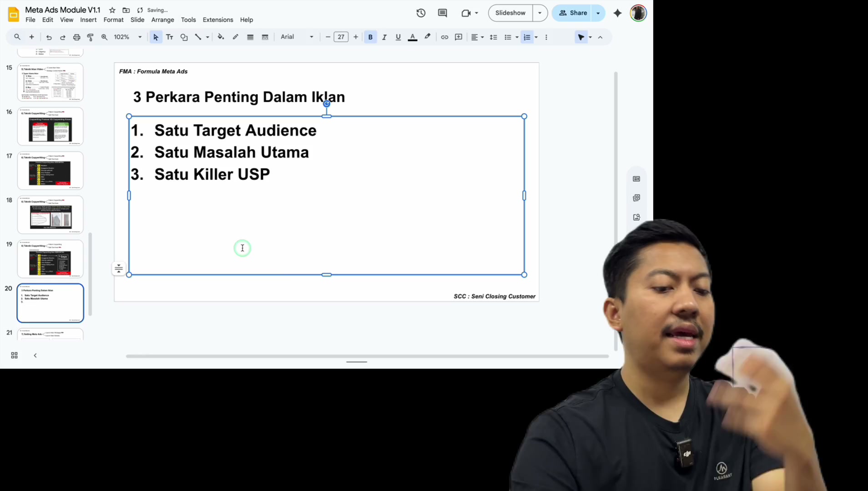
Task: Select the line tool
Action: [198, 37]
